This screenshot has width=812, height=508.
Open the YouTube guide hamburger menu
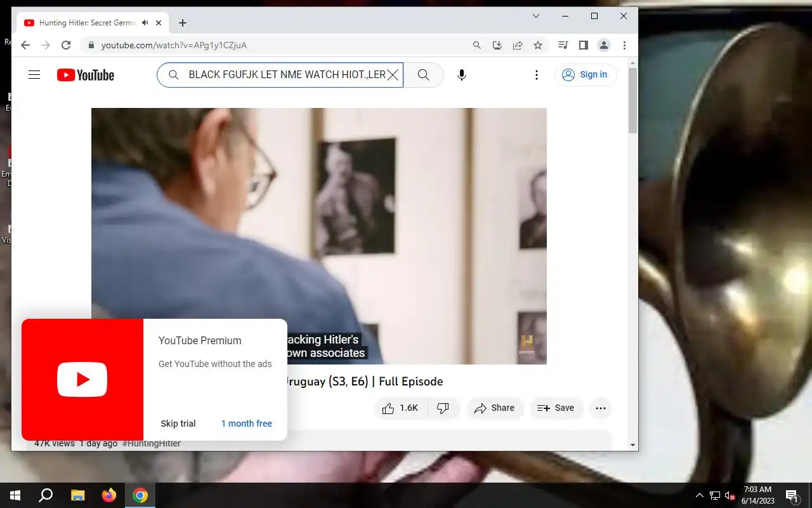click(34, 75)
